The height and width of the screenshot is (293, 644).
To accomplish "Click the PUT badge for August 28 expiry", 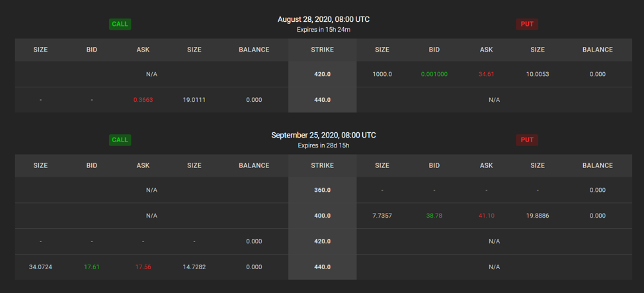I will tap(527, 24).
